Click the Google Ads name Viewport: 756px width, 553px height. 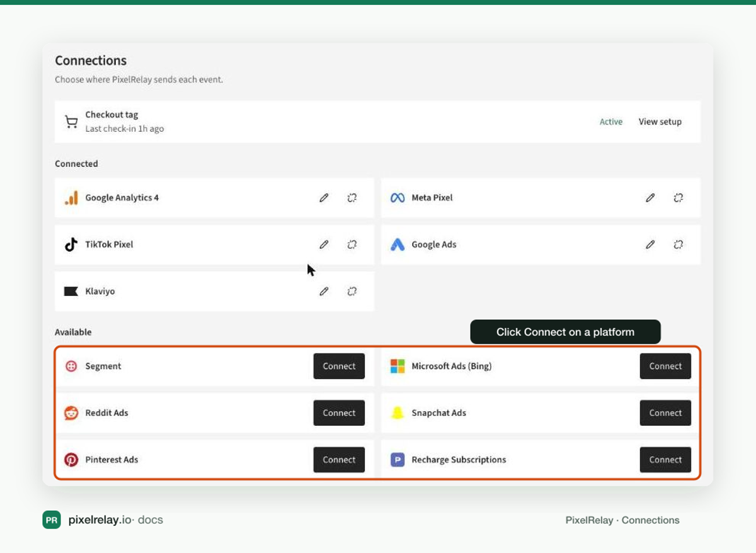pyautogui.click(x=434, y=244)
